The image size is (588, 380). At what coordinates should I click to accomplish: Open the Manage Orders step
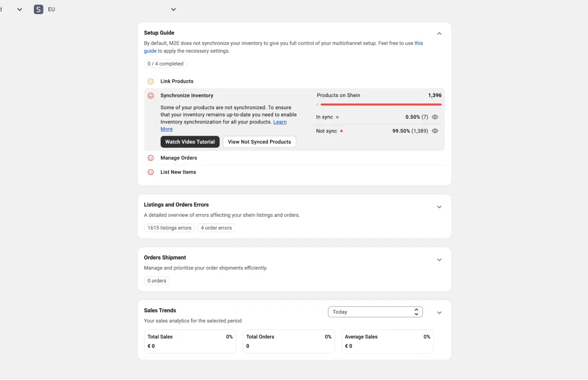(x=179, y=158)
